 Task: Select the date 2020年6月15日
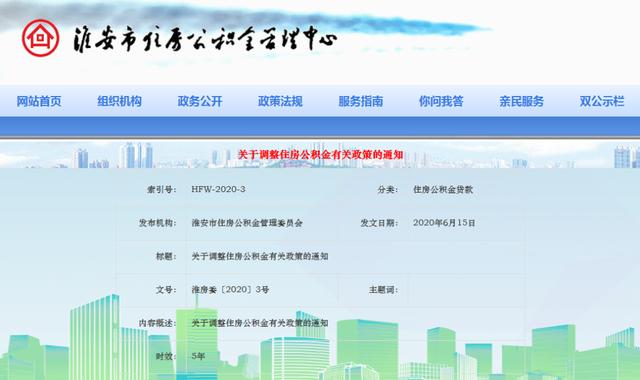(444, 223)
